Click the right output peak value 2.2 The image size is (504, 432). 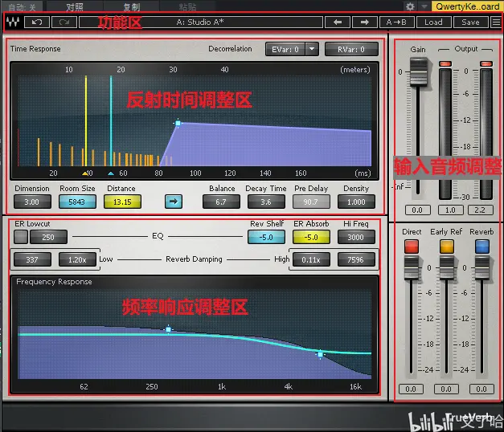tap(480, 210)
